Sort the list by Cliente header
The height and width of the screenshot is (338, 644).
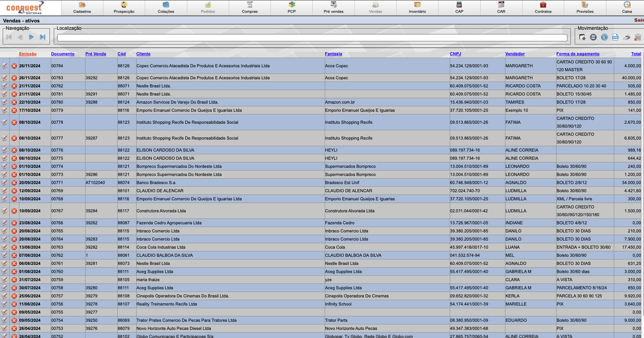(x=143, y=54)
